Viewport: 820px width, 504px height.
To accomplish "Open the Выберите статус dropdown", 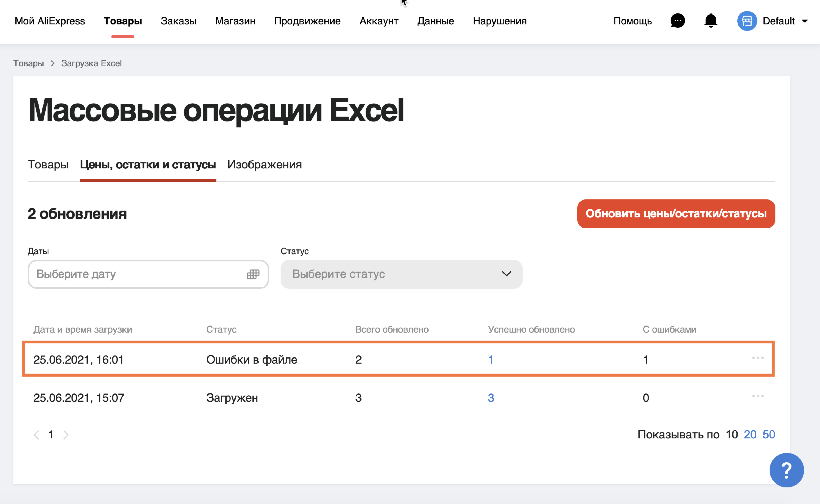I will pyautogui.click(x=401, y=274).
